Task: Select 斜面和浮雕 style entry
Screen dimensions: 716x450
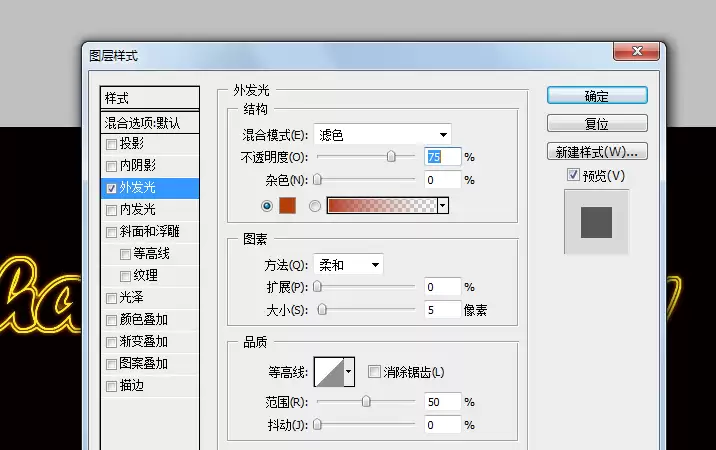Action: coord(150,232)
